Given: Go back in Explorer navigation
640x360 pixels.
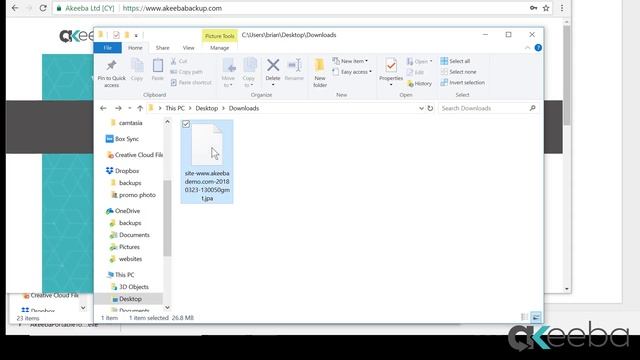Looking at the screenshot, I should (103, 108).
